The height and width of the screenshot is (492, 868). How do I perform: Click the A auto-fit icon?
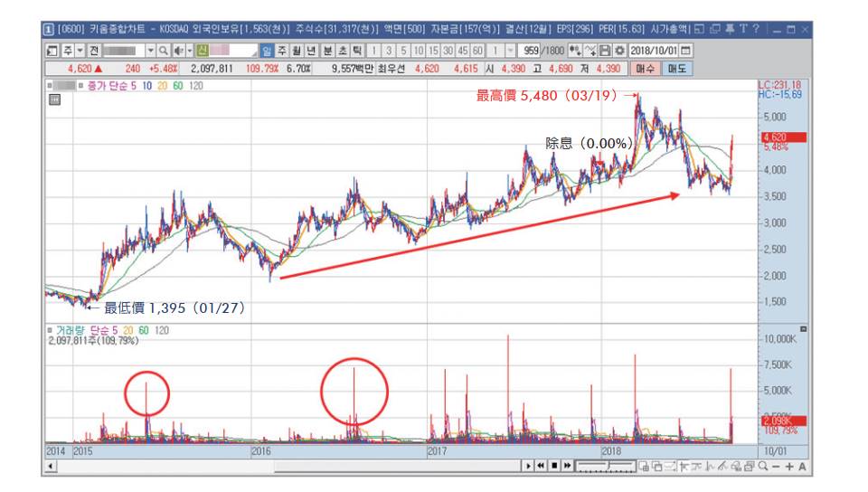(x=803, y=467)
